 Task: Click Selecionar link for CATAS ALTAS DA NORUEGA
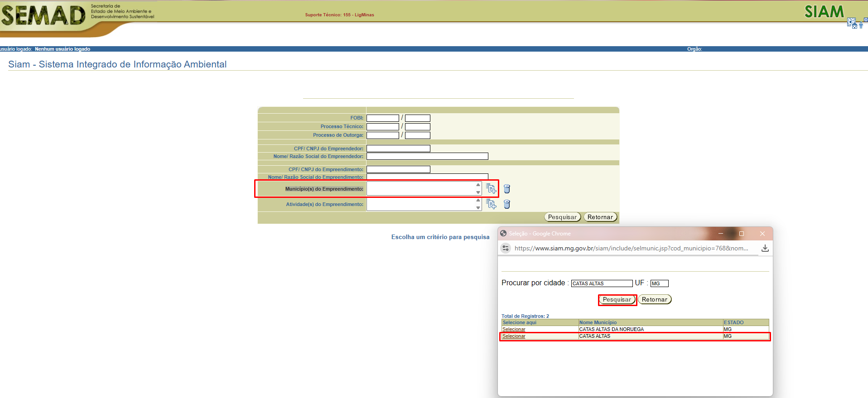click(514, 329)
